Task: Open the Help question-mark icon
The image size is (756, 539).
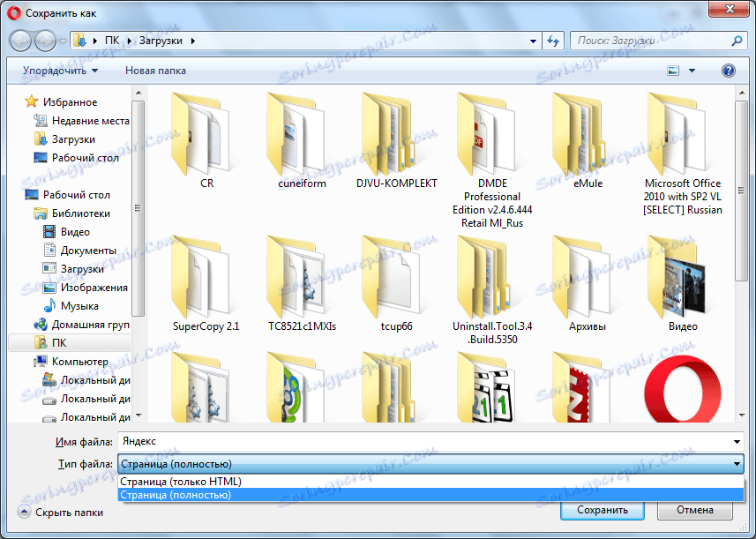Action: (728, 71)
